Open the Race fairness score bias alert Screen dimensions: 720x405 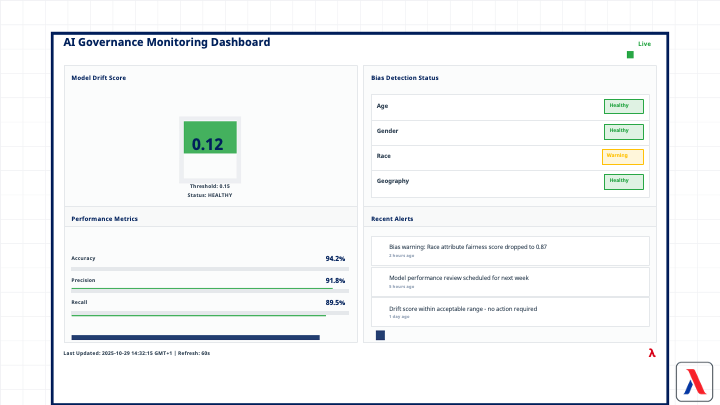510,250
